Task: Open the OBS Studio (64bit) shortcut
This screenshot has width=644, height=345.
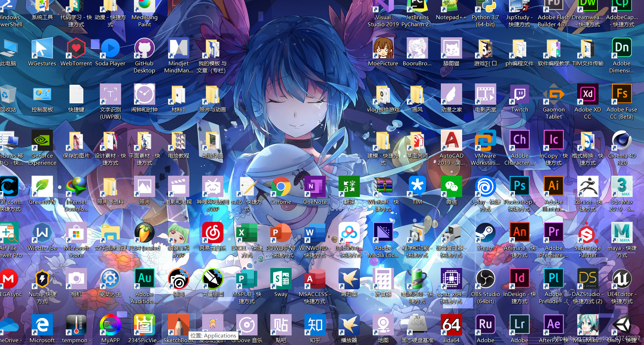Action: coord(485,279)
